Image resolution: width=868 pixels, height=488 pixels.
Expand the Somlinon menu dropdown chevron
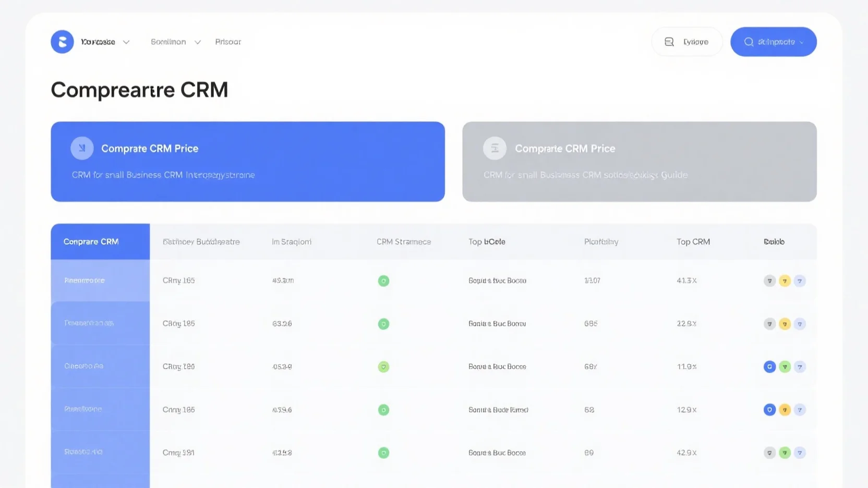pos(198,42)
